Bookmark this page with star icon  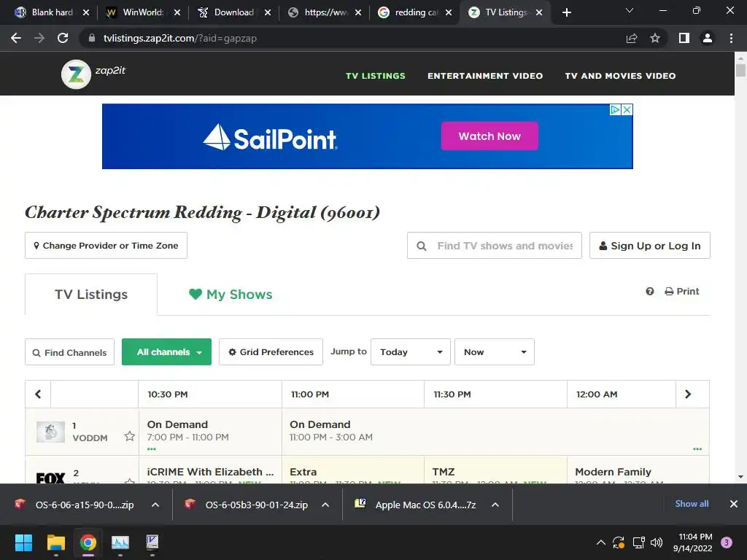click(655, 38)
